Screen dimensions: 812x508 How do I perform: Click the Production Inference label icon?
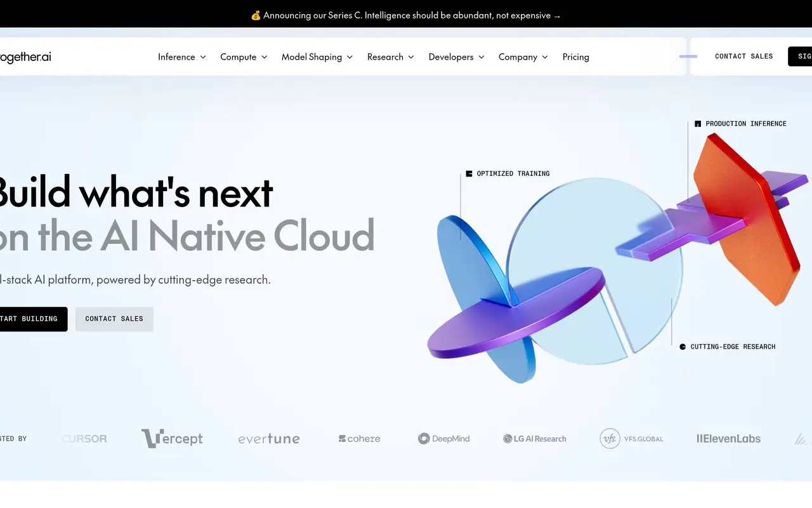[698, 124]
